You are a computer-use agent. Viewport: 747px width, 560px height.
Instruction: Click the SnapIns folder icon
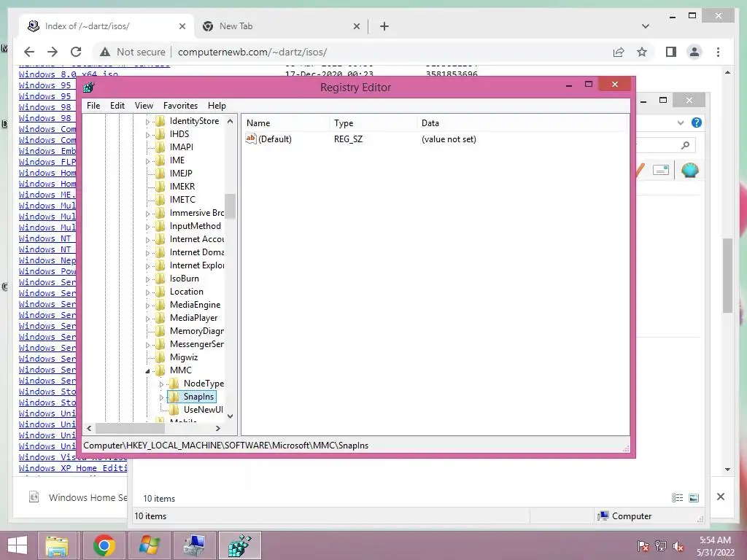tap(174, 397)
